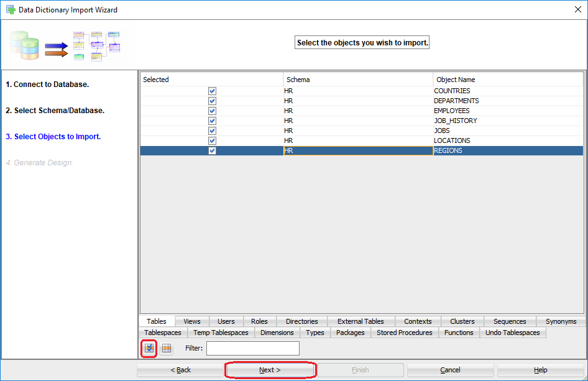Open the Synonyms tab

[x=560, y=321]
